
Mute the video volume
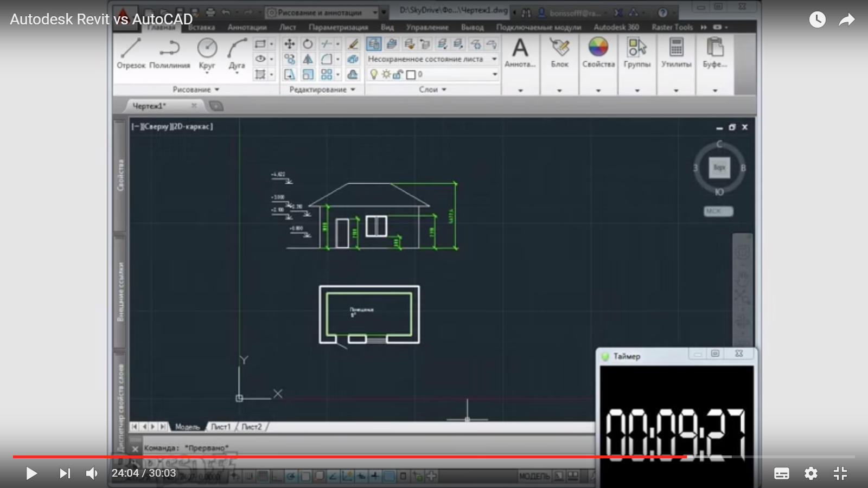(92, 473)
